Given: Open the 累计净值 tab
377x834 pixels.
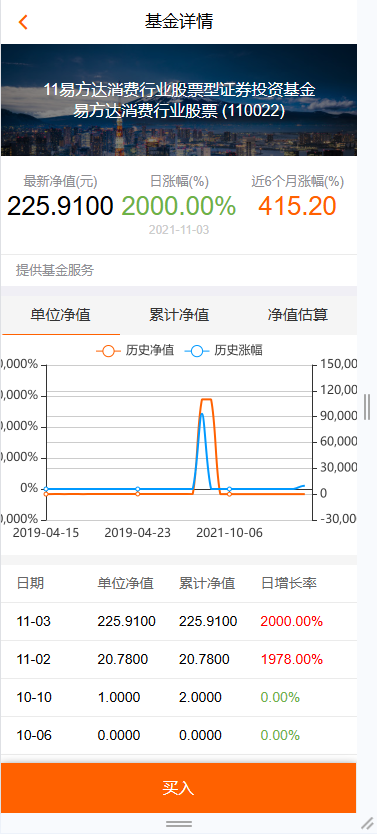Looking at the screenshot, I should coord(179,315).
